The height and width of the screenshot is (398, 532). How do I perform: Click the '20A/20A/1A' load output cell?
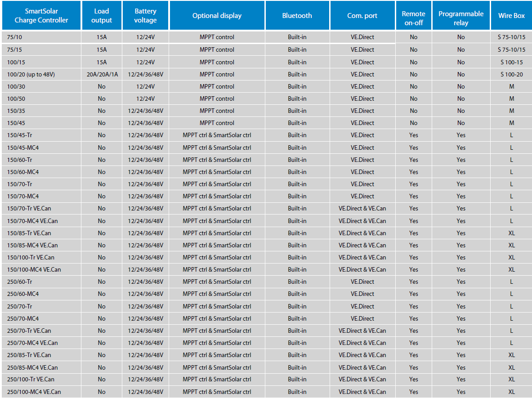(102, 74)
